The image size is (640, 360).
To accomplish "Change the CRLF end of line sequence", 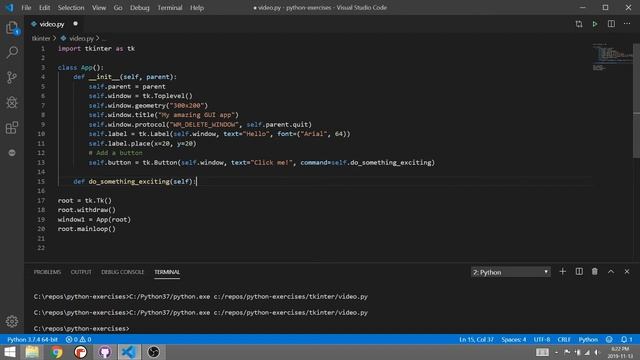I will coord(564,340).
